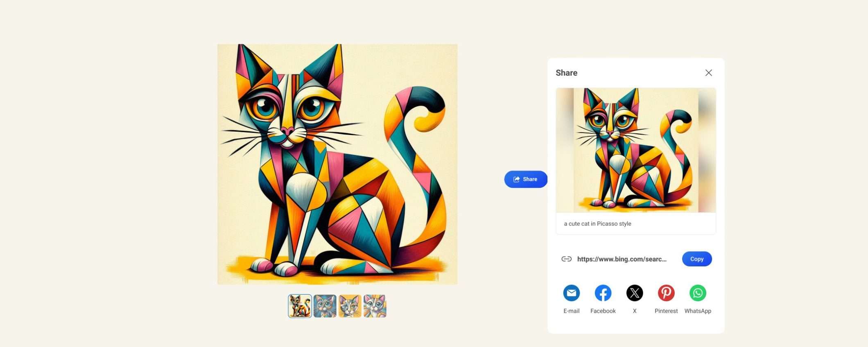
Task: Click the link chain icon
Action: pos(566,259)
